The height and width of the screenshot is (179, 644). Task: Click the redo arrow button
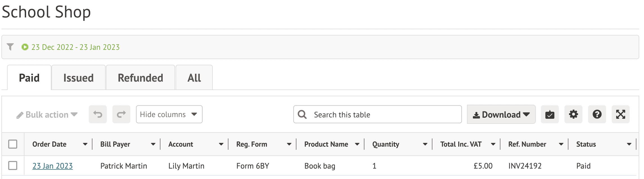click(121, 114)
